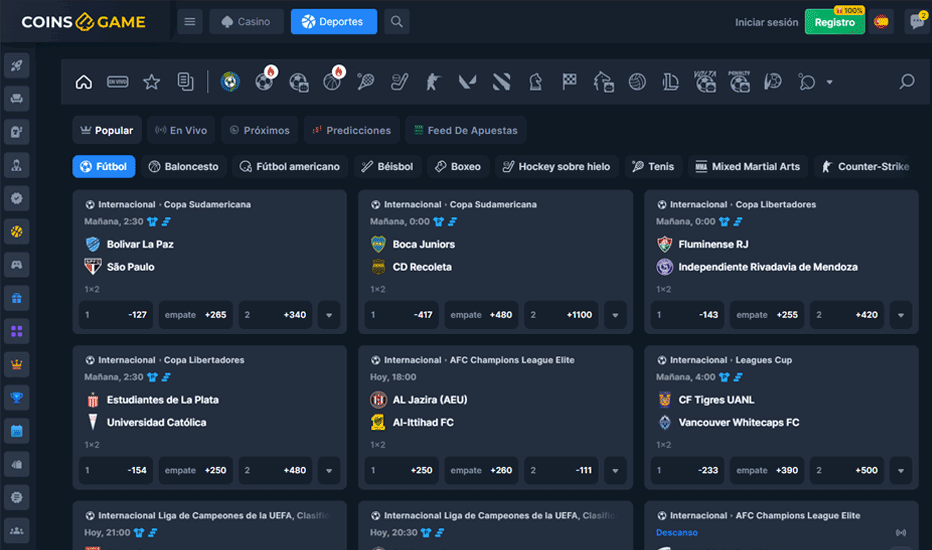Image resolution: width=932 pixels, height=550 pixels.
Task: Select the Próximos tab
Action: click(x=259, y=130)
